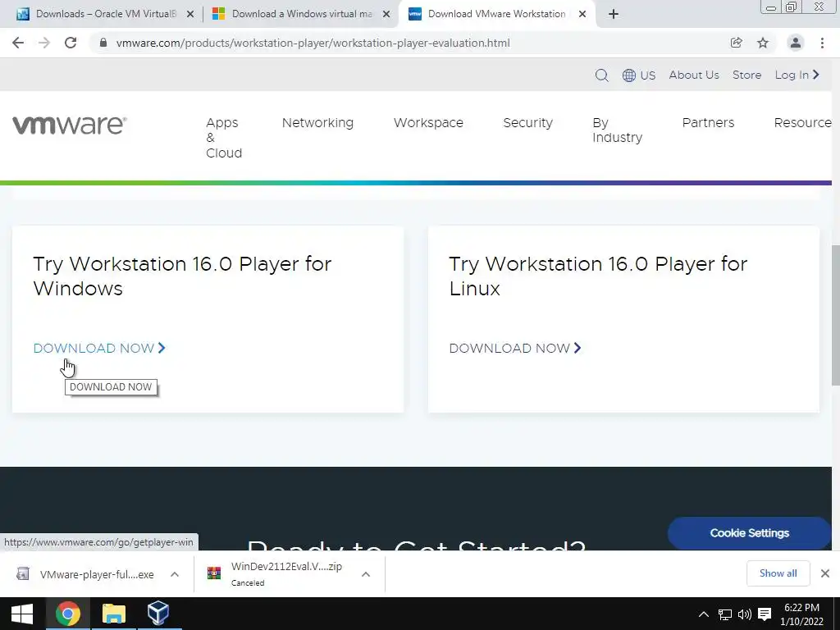
Task: Click the forward navigation arrow
Action: 44,43
